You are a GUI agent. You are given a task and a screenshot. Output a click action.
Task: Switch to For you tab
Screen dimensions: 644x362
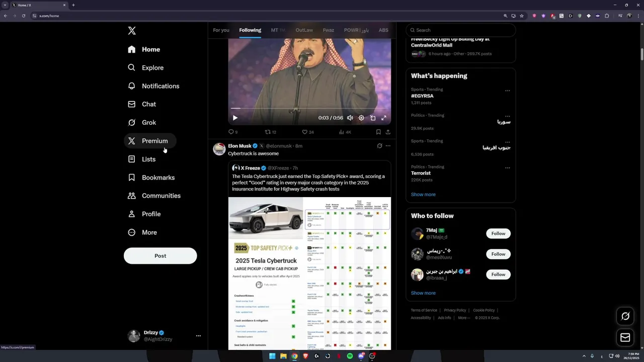click(221, 30)
